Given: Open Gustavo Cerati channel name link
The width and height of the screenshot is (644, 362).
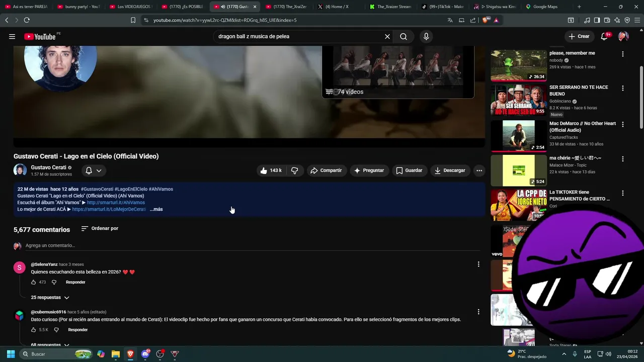Looking at the screenshot, I should (x=48, y=167).
